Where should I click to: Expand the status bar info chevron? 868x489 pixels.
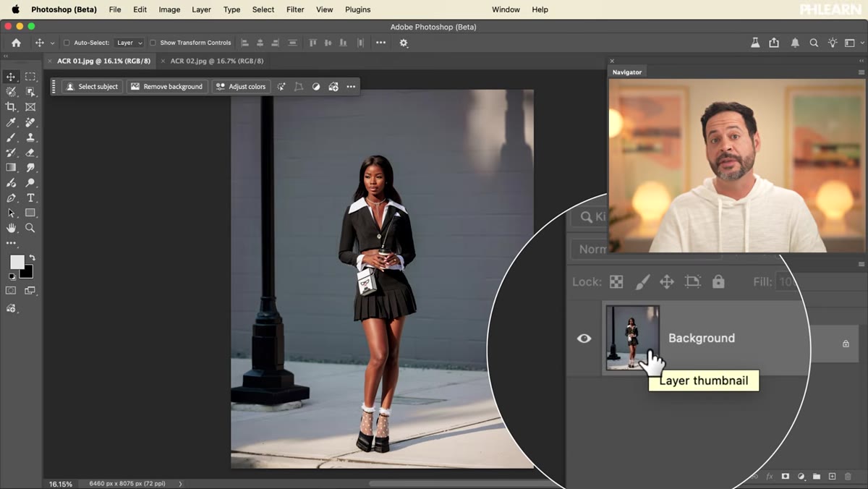(180, 483)
